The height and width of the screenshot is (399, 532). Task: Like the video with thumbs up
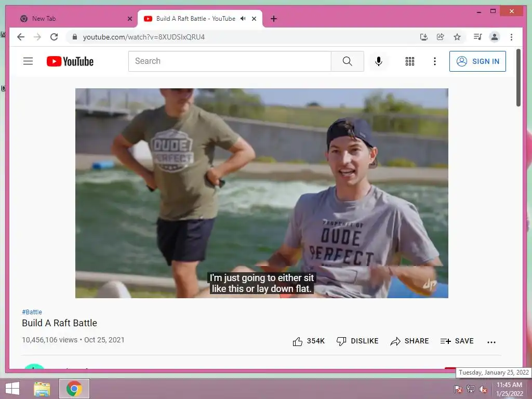point(298,341)
